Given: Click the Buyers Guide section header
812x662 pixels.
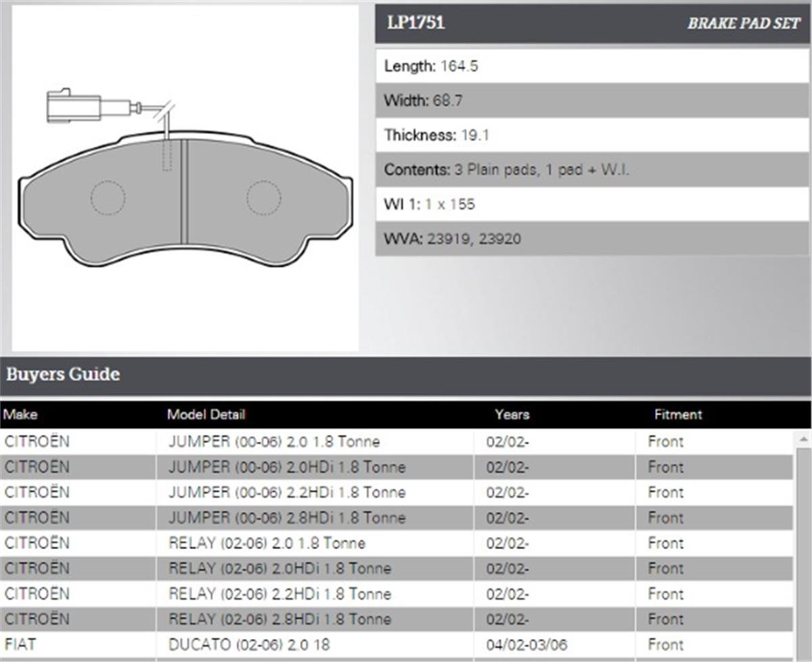Looking at the screenshot, I should tap(406, 375).
